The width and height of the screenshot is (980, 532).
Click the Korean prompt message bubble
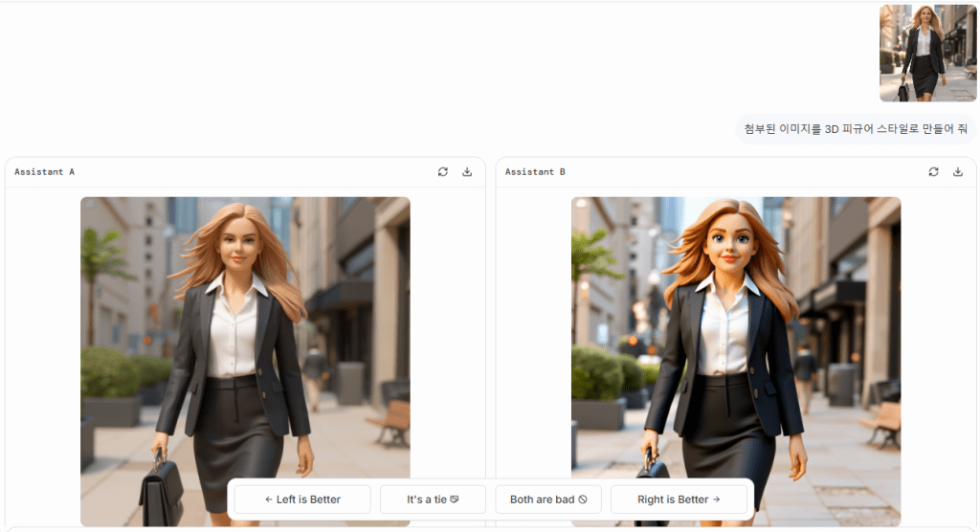[856, 128]
